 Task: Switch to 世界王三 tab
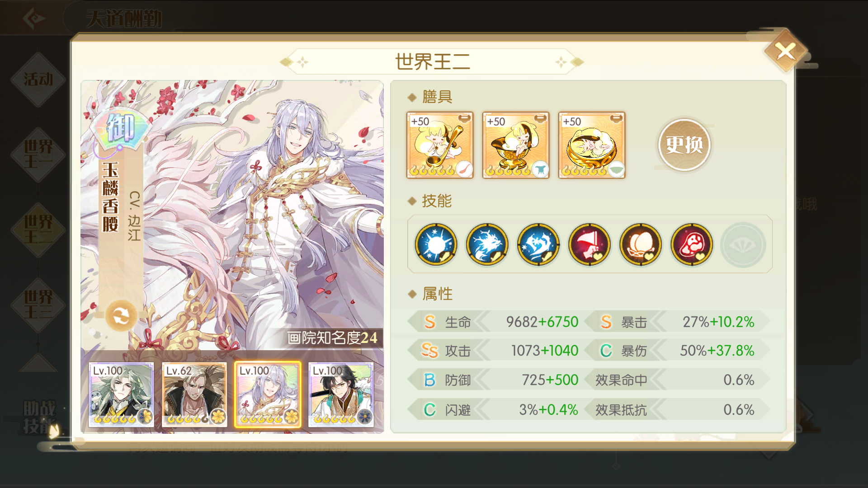tap(38, 305)
